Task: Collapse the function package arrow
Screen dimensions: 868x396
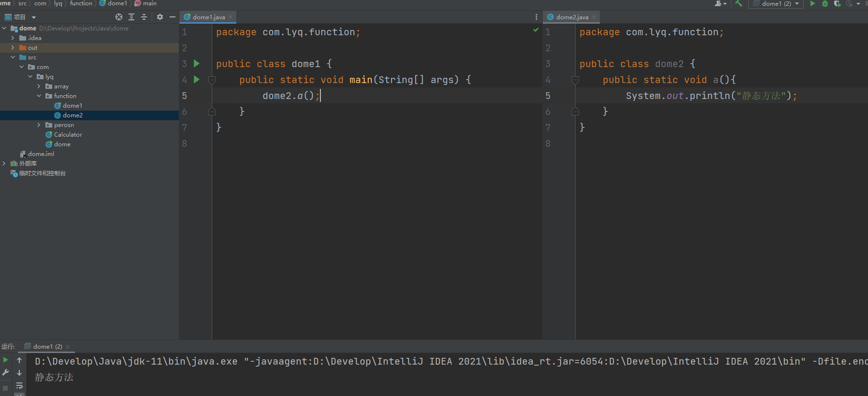Action: (39, 96)
